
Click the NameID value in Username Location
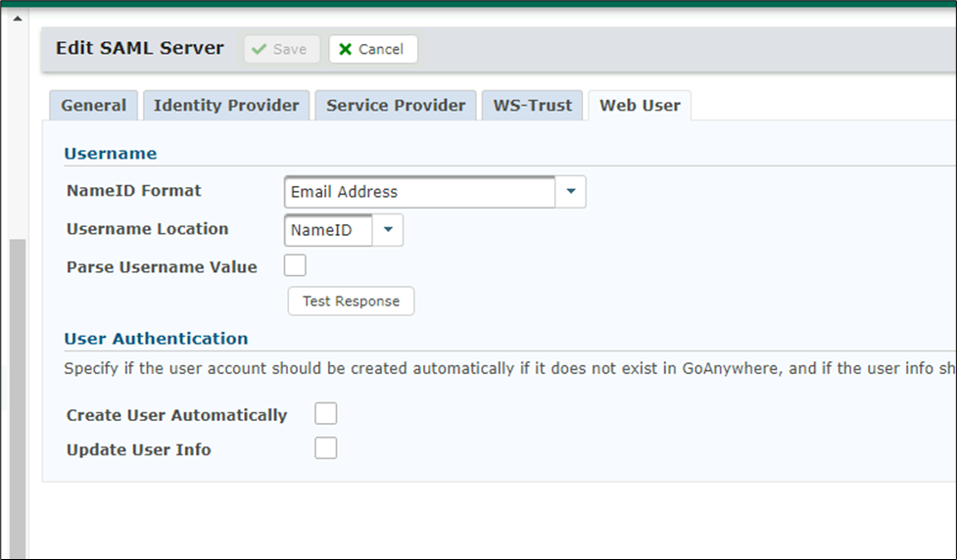click(x=327, y=230)
